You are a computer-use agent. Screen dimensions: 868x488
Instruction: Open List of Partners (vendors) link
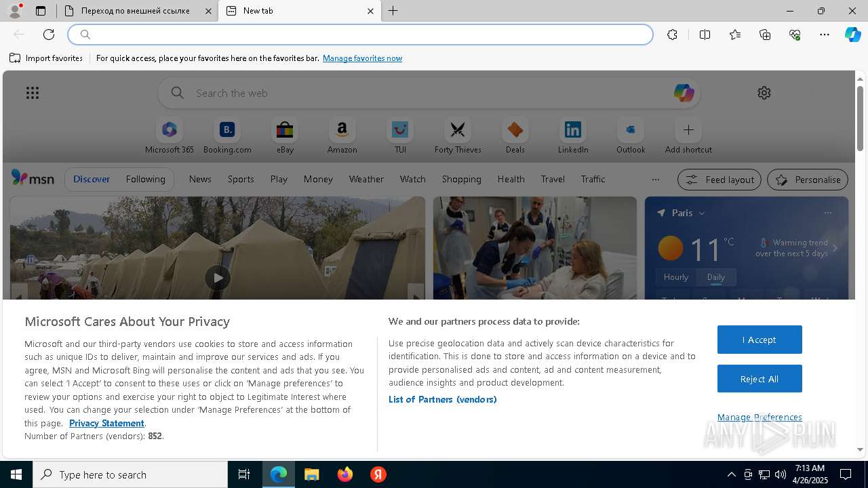[x=443, y=399]
